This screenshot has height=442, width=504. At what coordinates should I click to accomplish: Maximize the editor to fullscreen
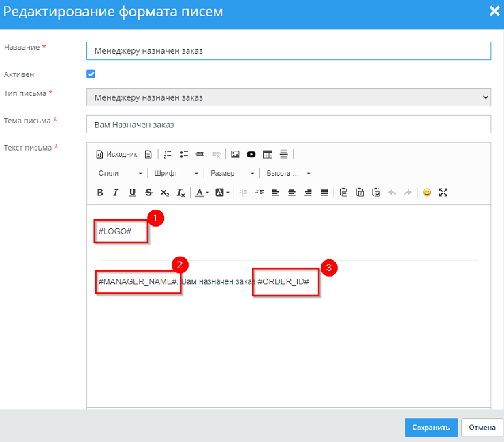(443, 193)
